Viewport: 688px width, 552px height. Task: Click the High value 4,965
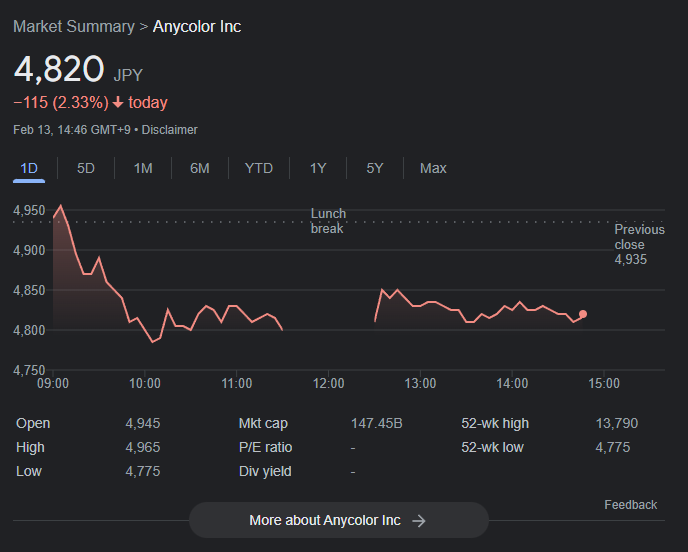(143, 448)
